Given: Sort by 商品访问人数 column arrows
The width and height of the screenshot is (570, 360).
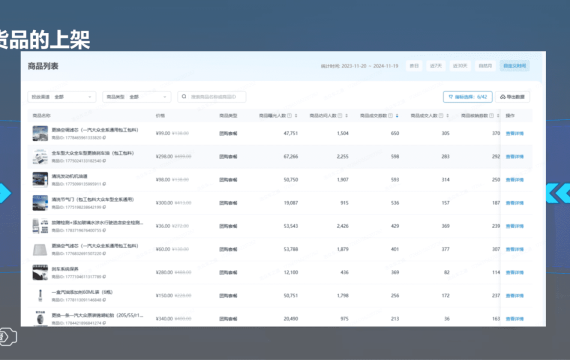Looking at the screenshot, I should (346, 116).
